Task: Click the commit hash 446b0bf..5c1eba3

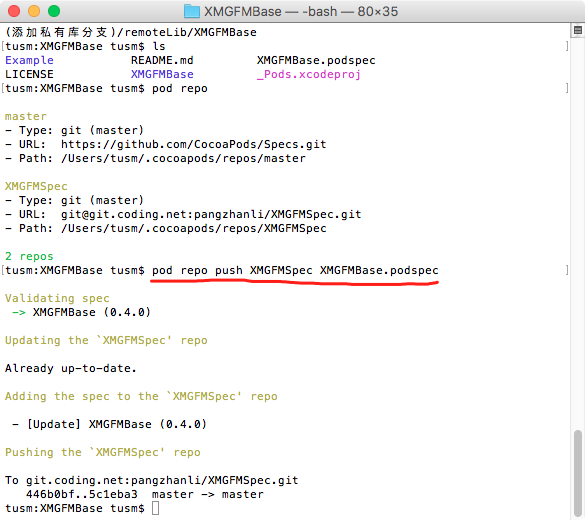Action: click(82, 494)
